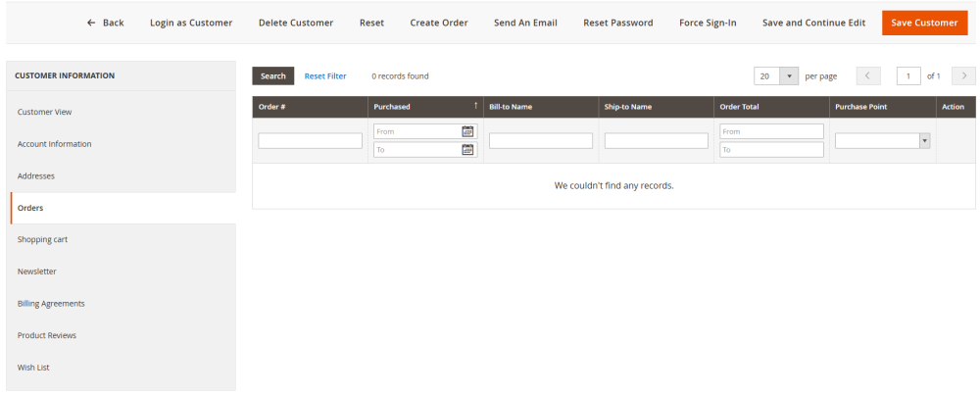Sort by Order # column header
The image size is (980, 394).
click(310, 107)
